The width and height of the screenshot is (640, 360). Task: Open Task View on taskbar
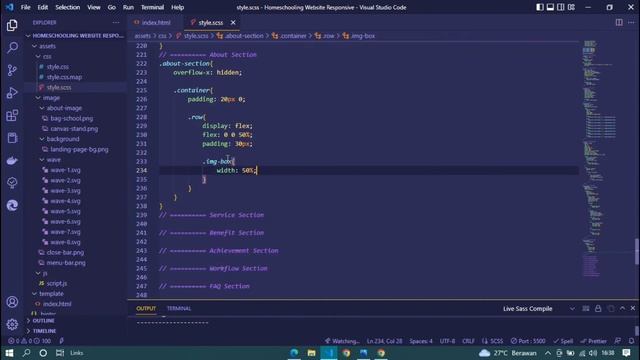(60, 353)
